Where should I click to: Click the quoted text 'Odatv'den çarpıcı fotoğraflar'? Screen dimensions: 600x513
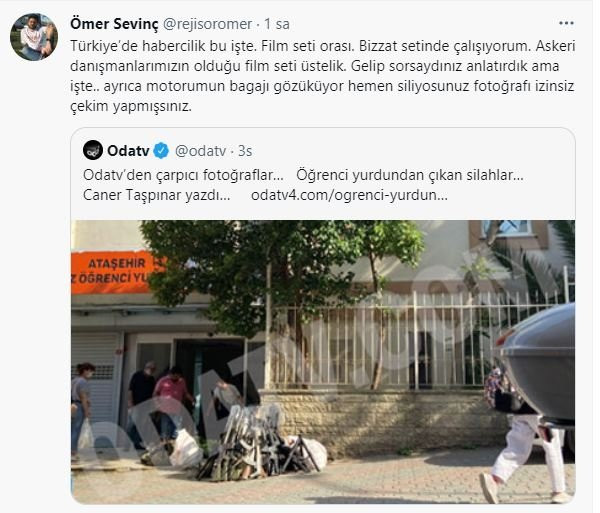(183, 175)
